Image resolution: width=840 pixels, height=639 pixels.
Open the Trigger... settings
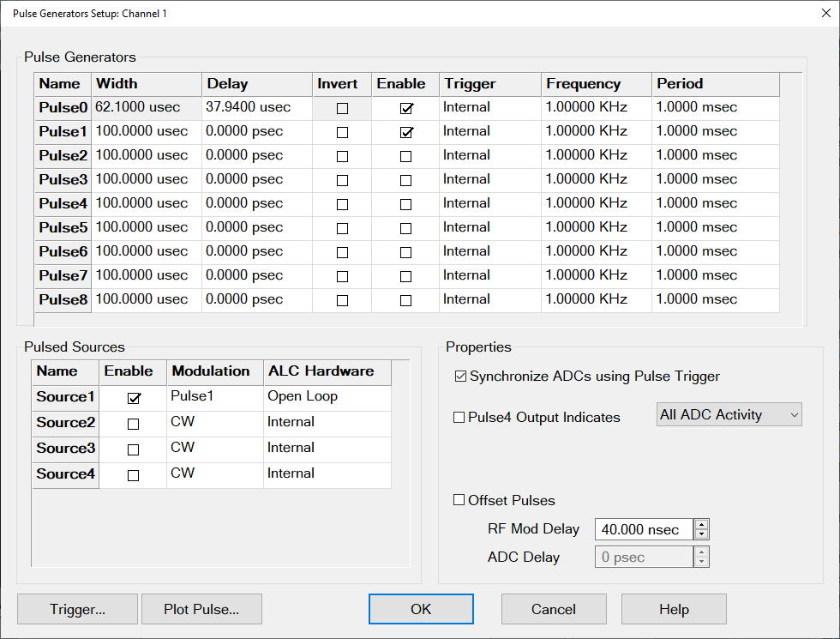pos(77,610)
